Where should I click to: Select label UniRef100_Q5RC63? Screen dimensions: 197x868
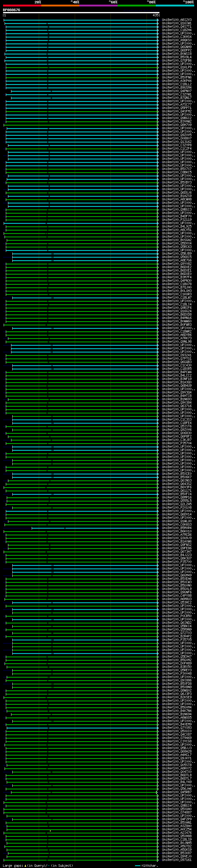(177, 247)
